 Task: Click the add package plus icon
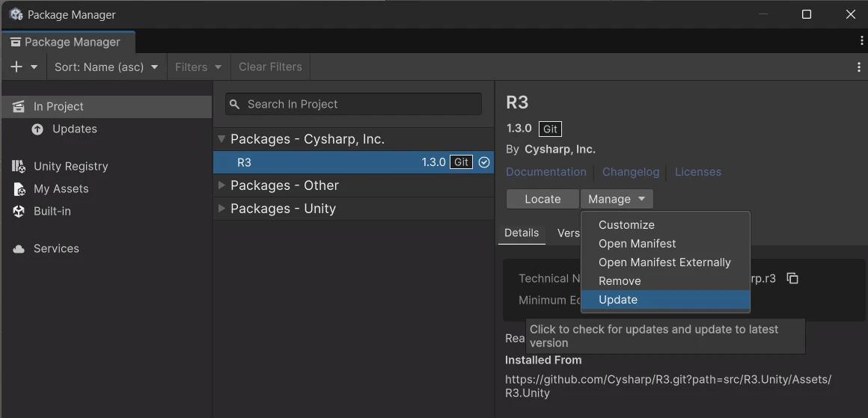(16, 67)
